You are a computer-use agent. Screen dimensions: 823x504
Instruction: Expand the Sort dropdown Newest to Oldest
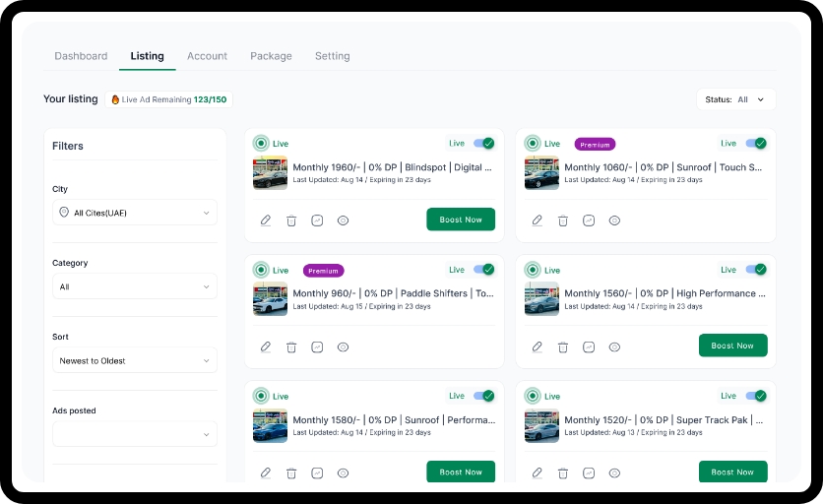pyautogui.click(x=135, y=361)
